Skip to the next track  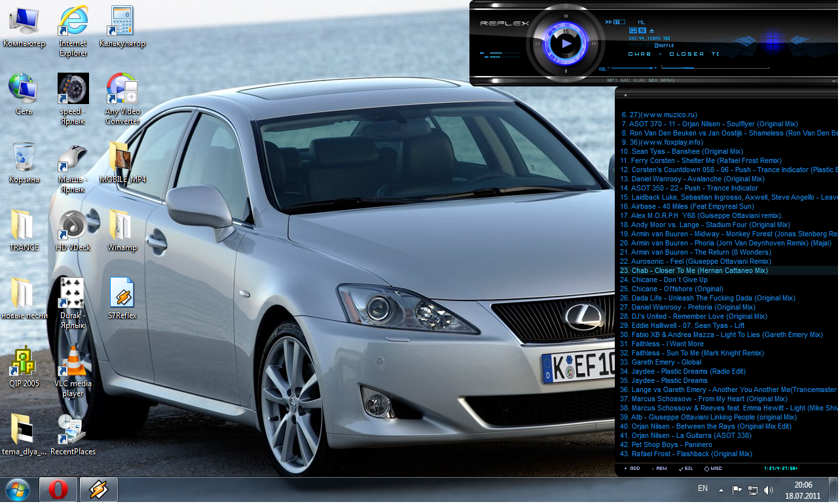594,44
